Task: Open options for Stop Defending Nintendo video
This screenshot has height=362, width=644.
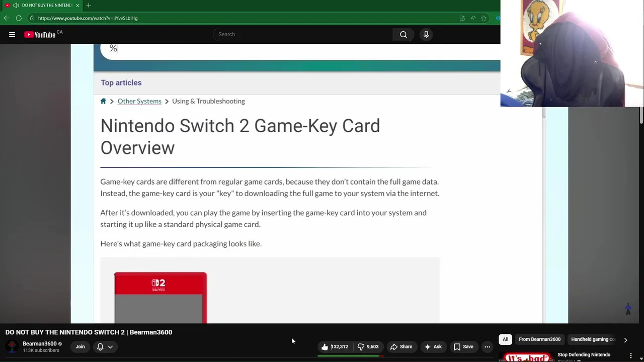Action: point(630,356)
